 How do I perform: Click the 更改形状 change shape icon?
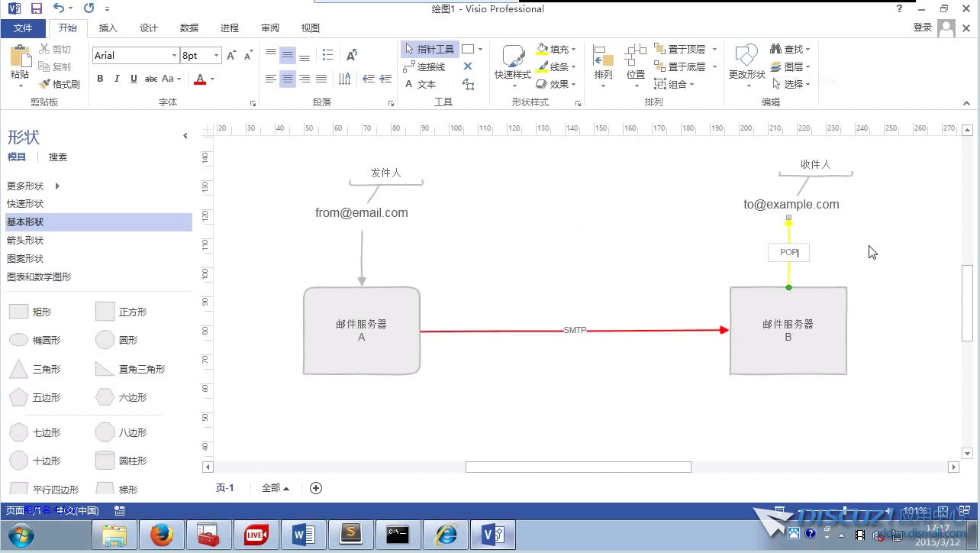click(x=746, y=57)
